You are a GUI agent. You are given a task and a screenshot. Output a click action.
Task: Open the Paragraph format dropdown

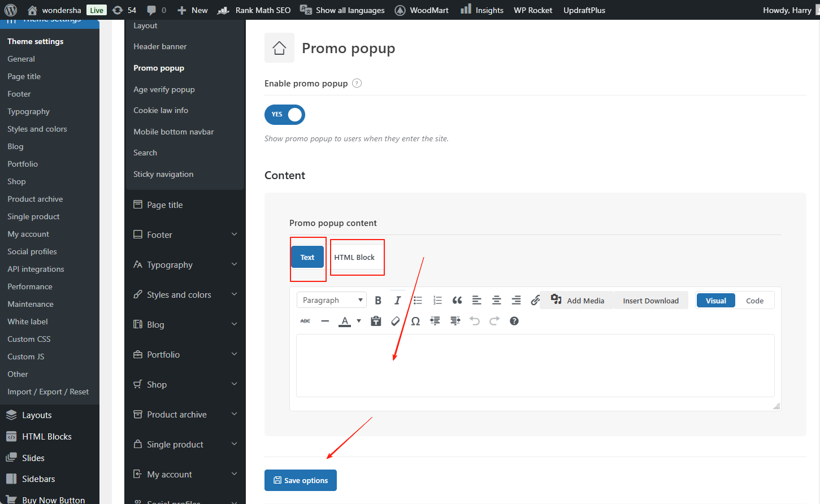click(x=332, y=300)
